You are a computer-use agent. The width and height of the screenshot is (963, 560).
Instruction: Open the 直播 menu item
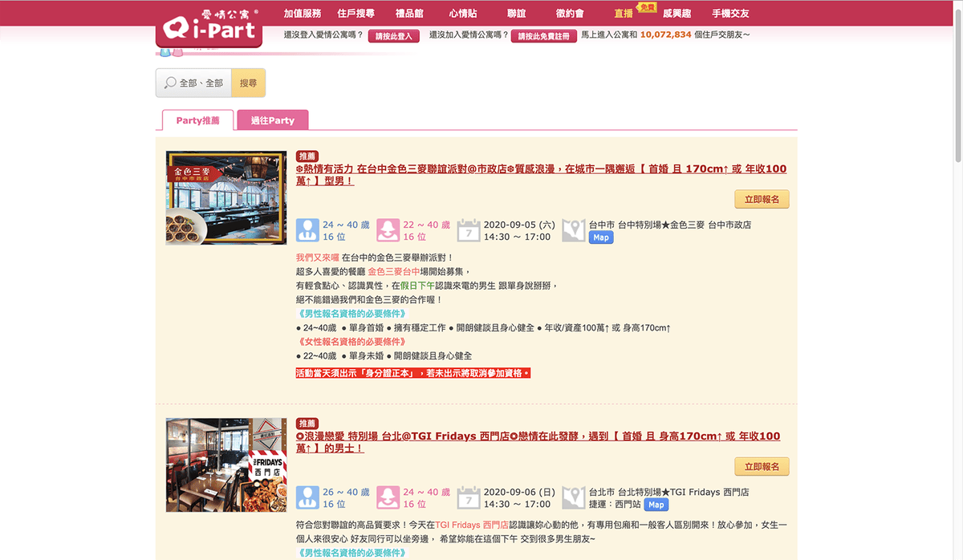(x=624, y=14)
